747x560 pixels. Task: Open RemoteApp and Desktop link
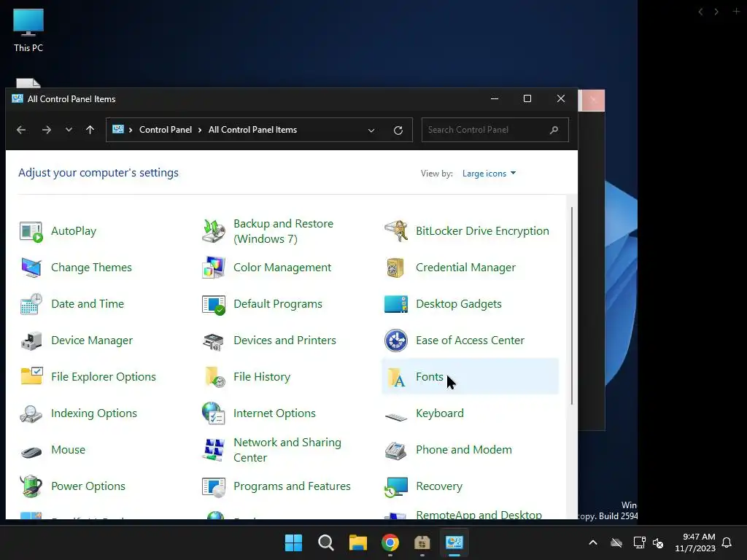[x=479, y=514]
